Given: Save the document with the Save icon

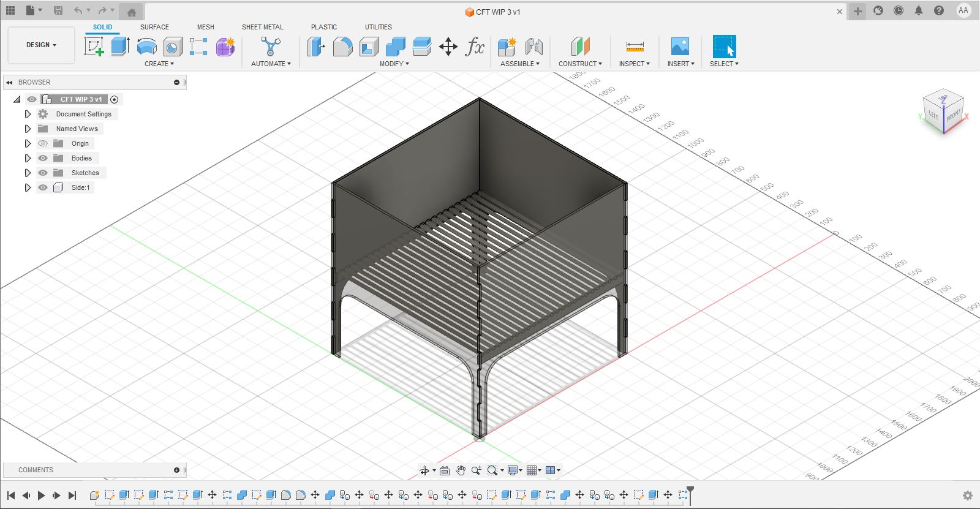Looking at the screenshot, I should coord(58,10).
